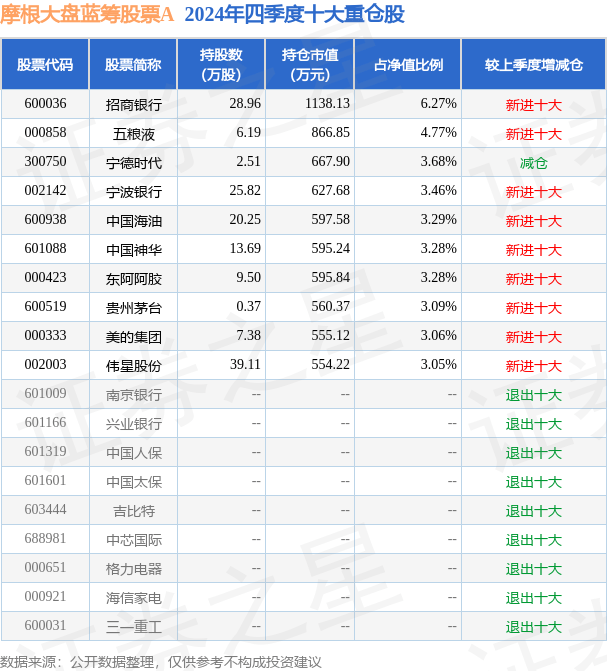
Task: Click share count 0.37
Action: click(x=248, y=306)
